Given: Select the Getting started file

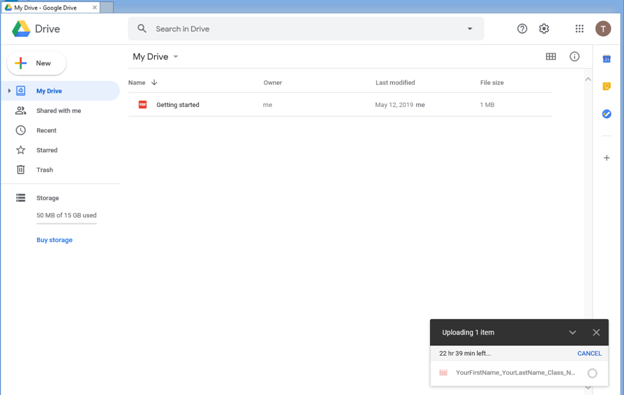Looking at the screenshot, I should (340, 105).
